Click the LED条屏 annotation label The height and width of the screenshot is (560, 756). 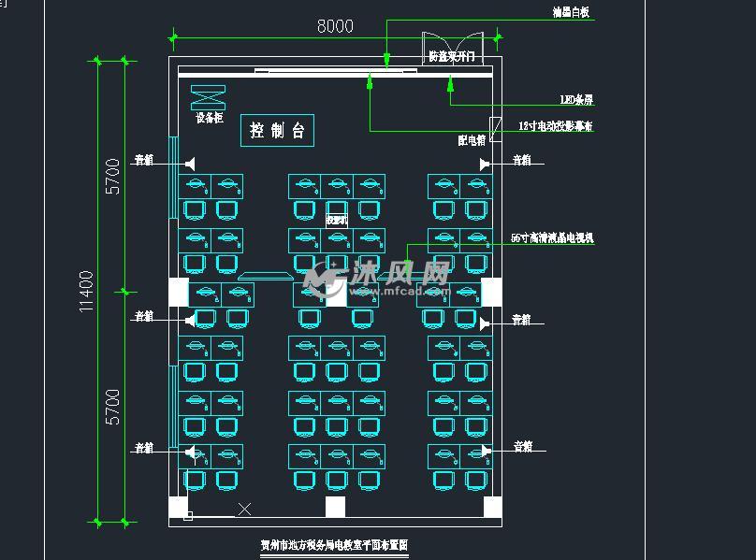(576, 99)
